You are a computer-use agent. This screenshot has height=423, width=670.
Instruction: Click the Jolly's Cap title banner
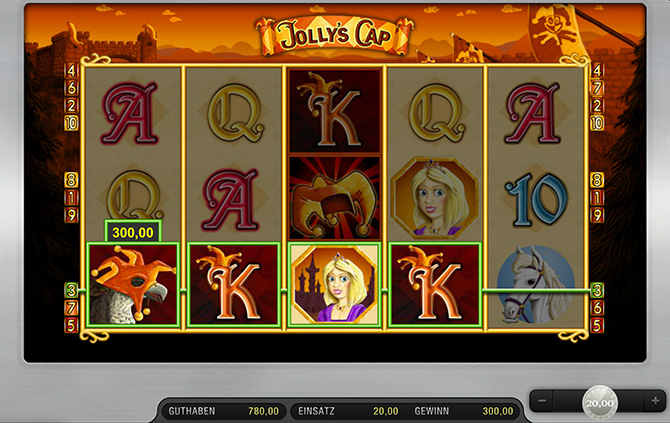tap(335, 35)
